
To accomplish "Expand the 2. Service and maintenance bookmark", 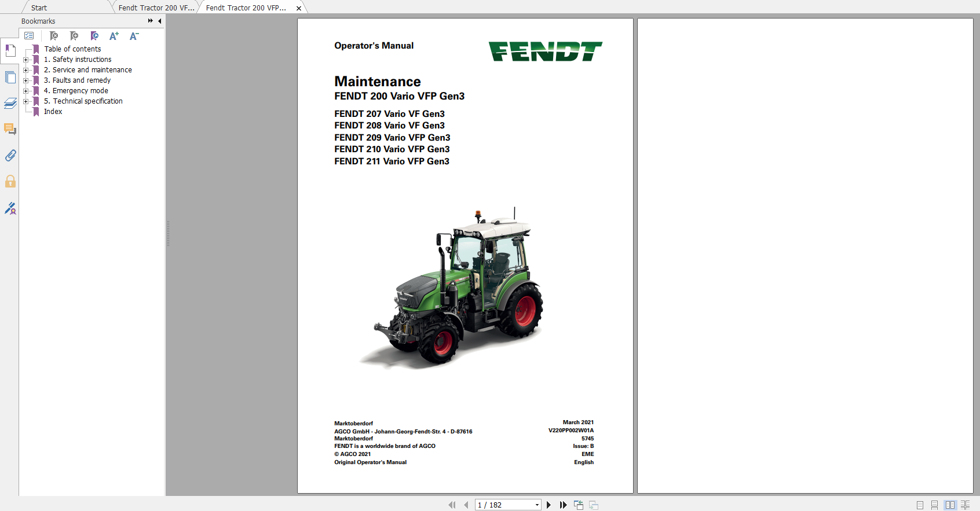I will pos(25,70).
